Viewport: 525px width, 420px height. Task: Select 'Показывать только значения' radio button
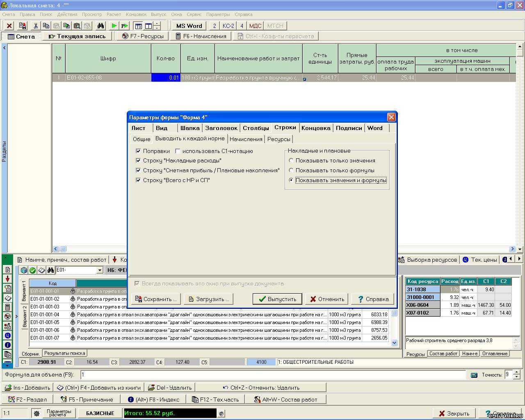[x=291, y=161]
